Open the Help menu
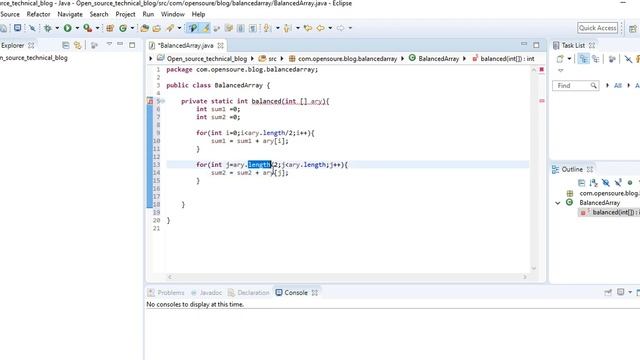640x360 pixels. (x=198, y=14)
